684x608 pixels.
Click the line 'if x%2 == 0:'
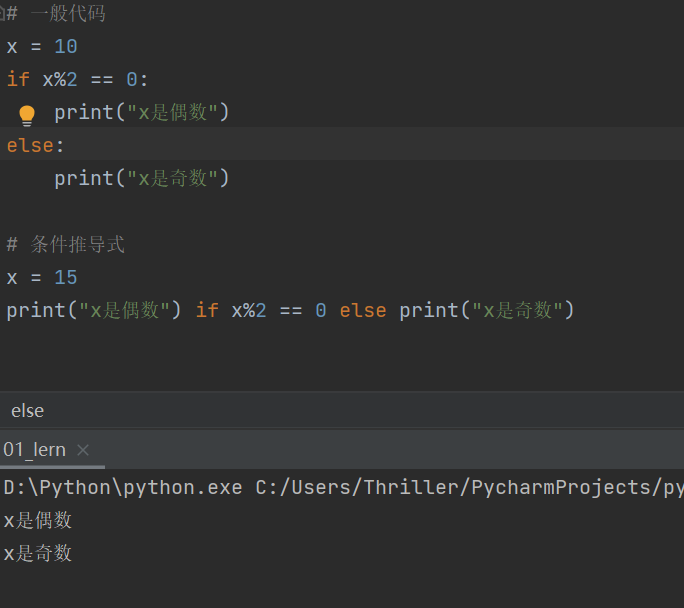coord(77,80)
